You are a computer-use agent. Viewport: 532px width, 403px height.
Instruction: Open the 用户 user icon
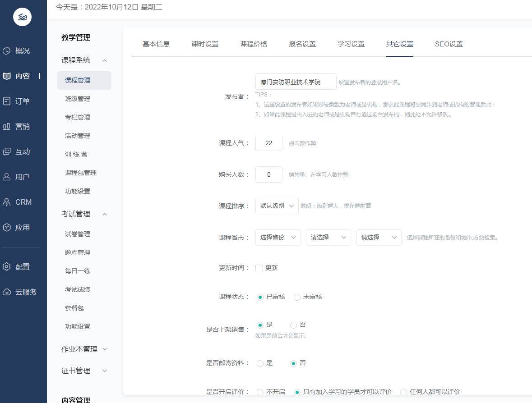click(x=7, y=177)
